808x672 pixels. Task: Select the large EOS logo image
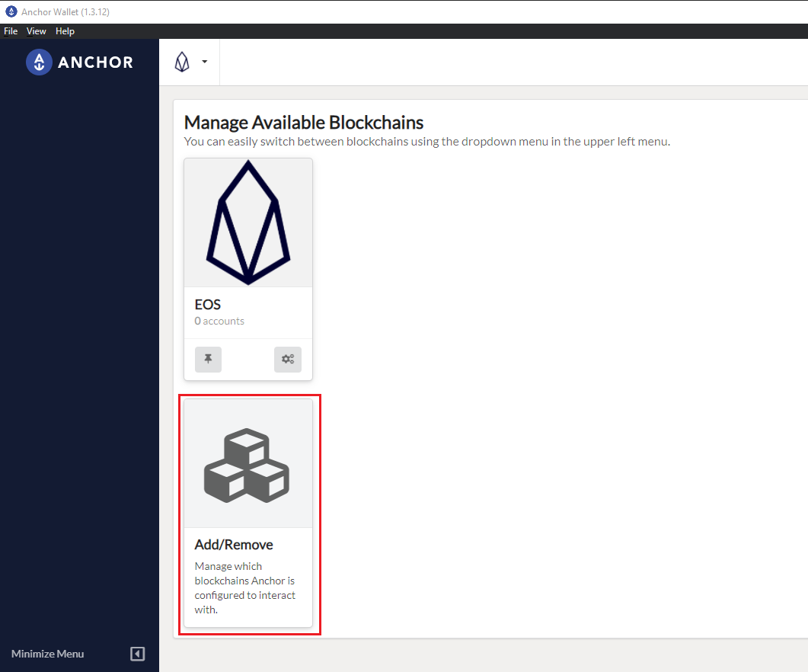point(248,222)
